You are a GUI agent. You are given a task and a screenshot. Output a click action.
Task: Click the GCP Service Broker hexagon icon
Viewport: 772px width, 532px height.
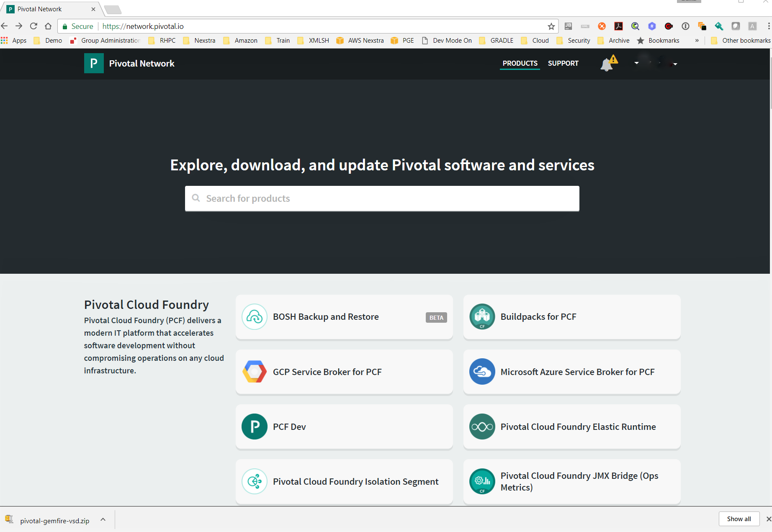[x=254, y=372]
